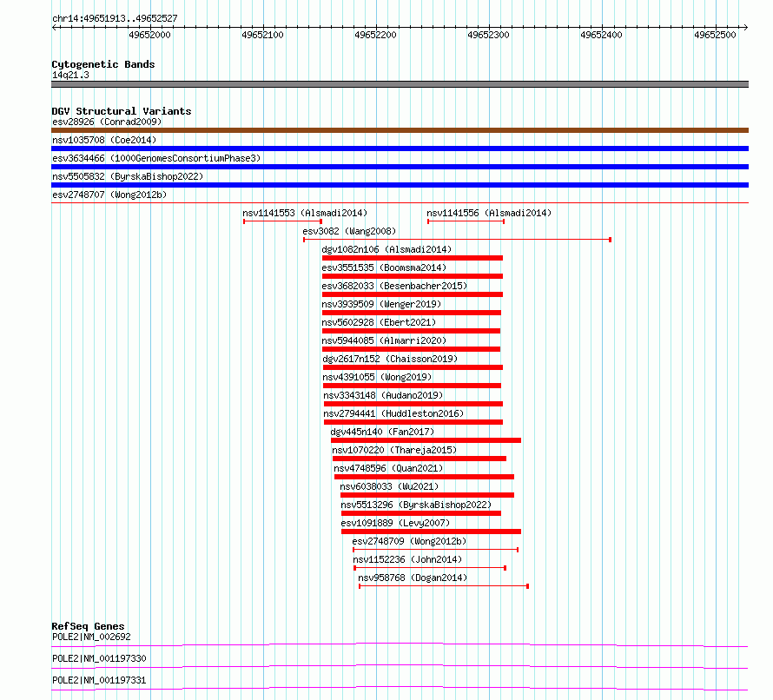Image resolution: width=773 pixels, height=700 pixels.
Task: Click the 49652300 ruler position label
Action: point(488,35)
